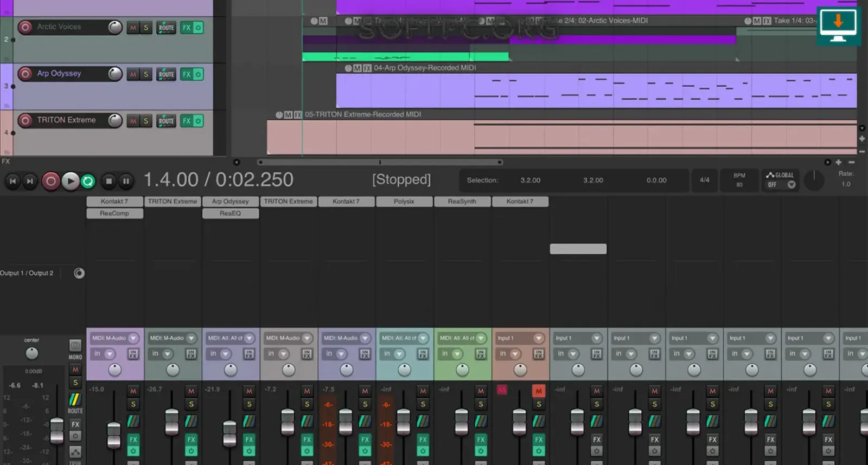
Task: Open input dropdown on the ReaEQ mixer channel
Action: [231, 338]
